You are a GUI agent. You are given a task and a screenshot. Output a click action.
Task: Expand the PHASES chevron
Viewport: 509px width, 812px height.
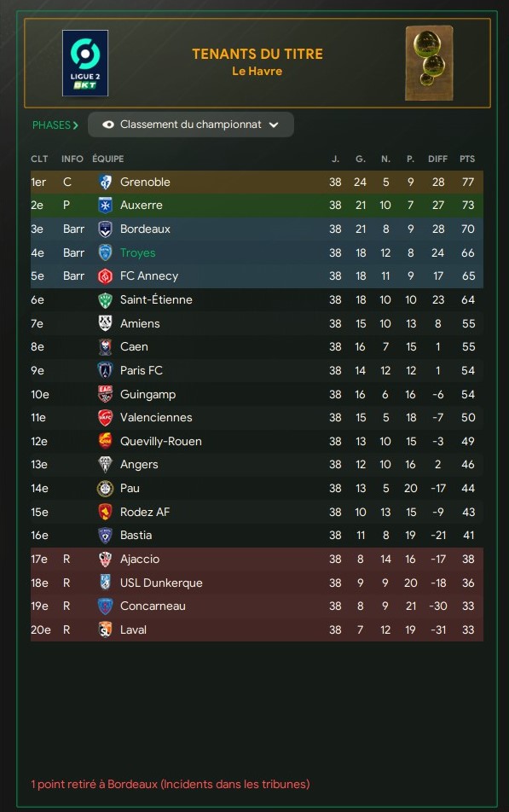point(76,125)
